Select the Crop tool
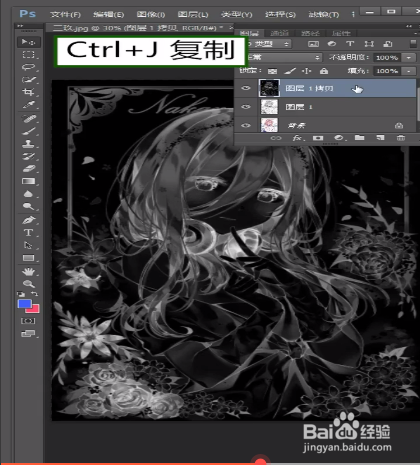The height and width of the screenshot is (465, 420). 28,92
